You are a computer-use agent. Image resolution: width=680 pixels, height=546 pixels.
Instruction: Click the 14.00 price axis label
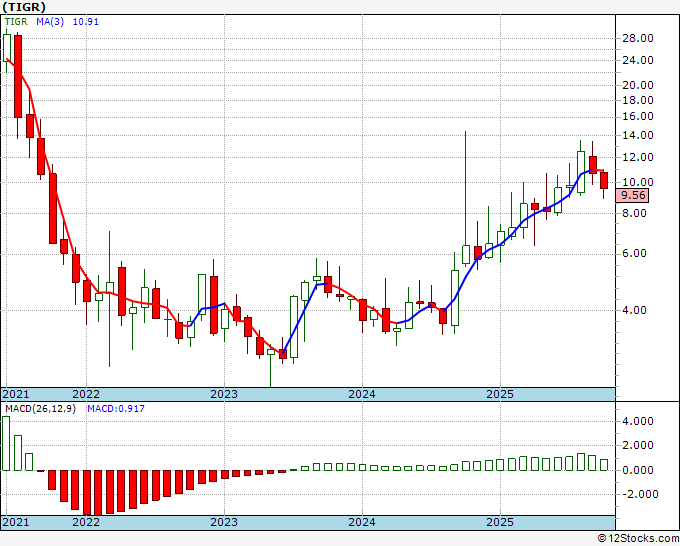point(638,135)
